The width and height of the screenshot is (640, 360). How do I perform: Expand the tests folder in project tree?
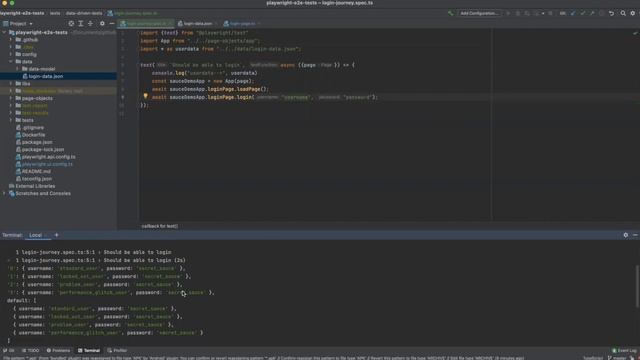click(x=11, y=120)
